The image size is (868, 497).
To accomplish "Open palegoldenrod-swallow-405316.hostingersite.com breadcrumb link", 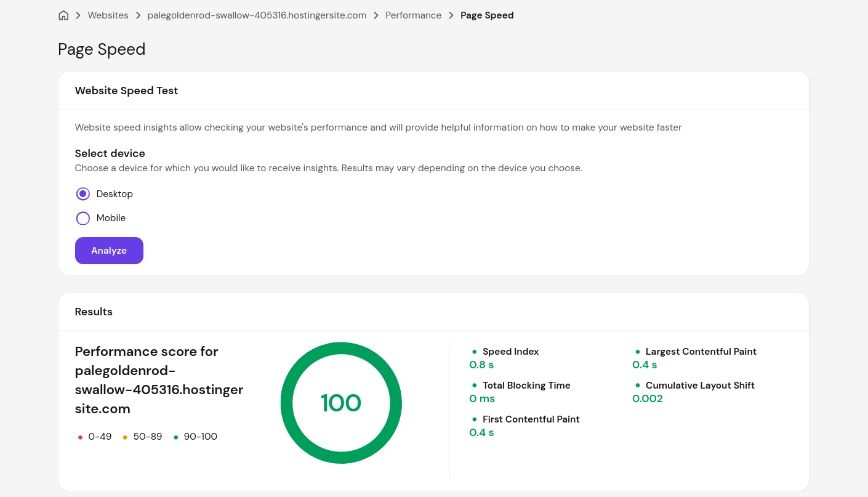I will coord(257,15).
